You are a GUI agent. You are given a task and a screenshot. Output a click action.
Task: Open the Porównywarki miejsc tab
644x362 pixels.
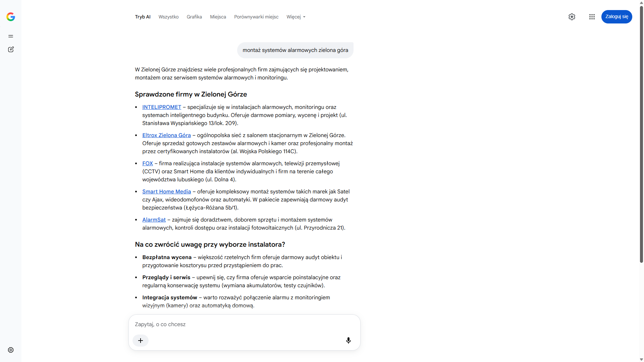click(x=256, y=17)
